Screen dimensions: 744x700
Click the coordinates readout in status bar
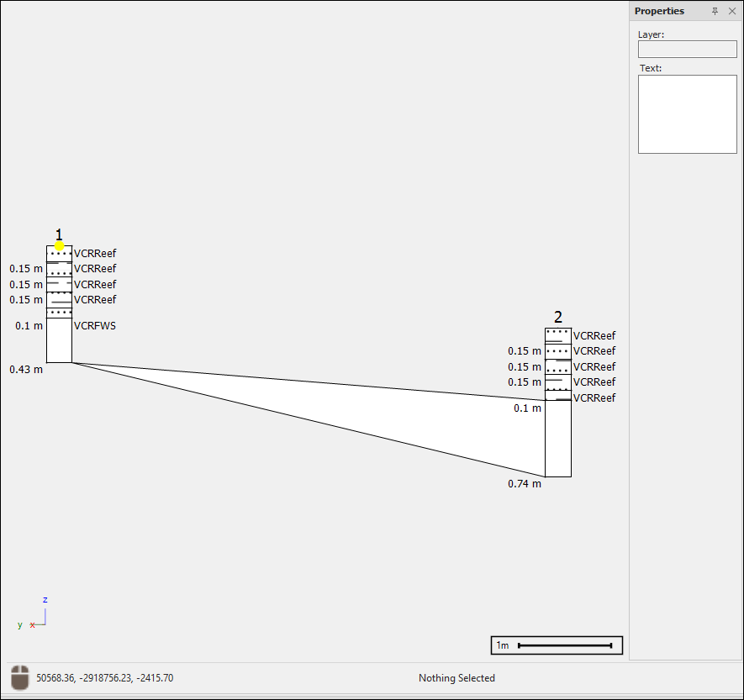[105, 677]
